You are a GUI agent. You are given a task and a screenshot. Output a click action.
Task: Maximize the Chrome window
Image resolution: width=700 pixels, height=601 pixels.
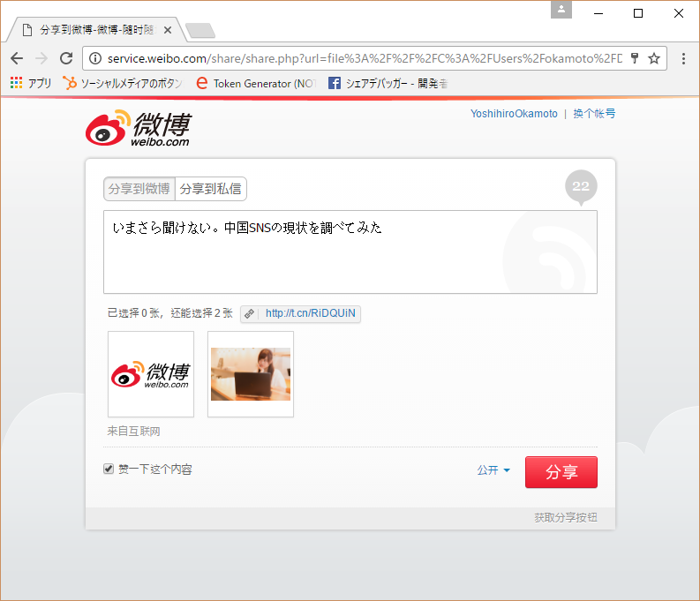click(x=638, y=13)
